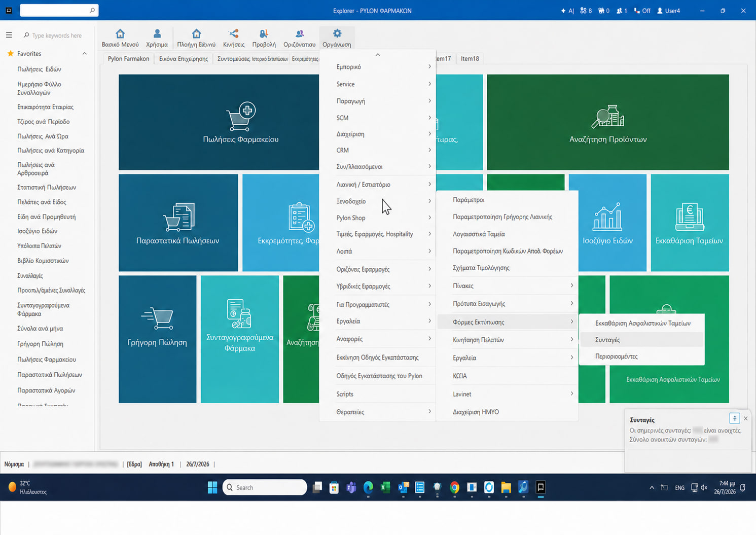Viewport: 756px width, 535px height.
Task: Open the Βασικό Μενού toolbar item
Action: pos(120,38)
